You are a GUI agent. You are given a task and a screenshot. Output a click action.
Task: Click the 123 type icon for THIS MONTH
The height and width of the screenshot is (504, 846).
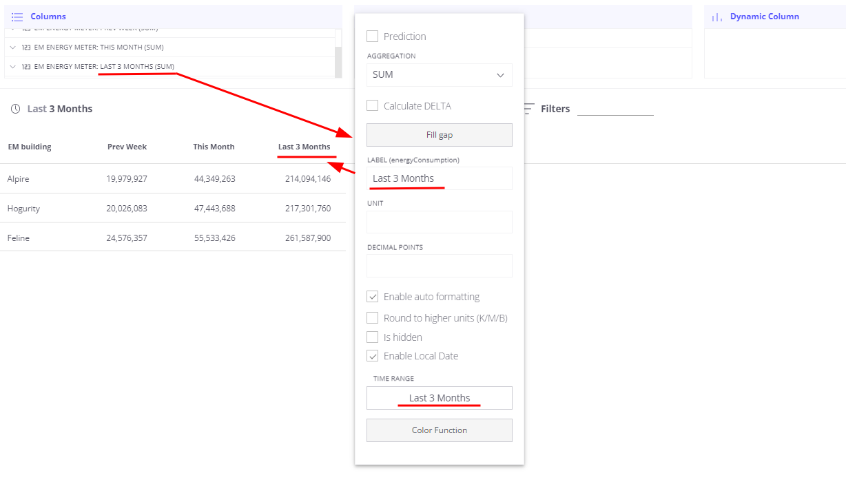click(26, 48)
